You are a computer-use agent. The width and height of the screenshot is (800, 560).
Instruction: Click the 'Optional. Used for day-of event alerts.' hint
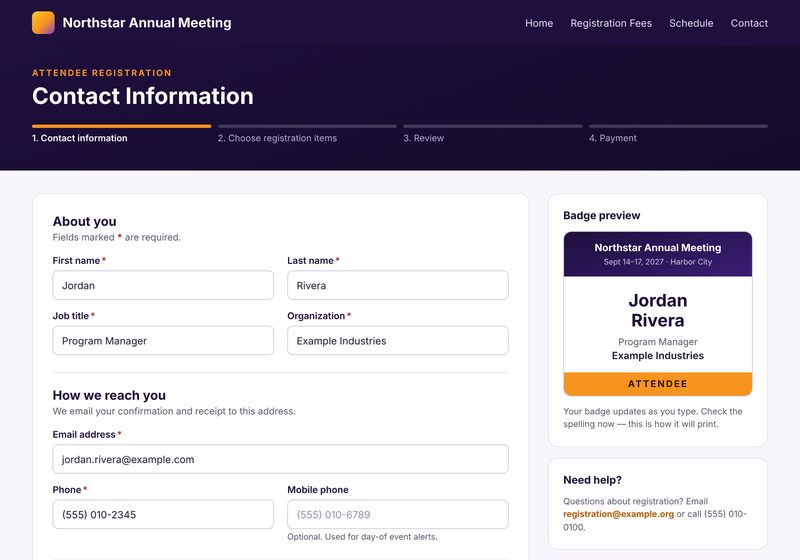(362, 537)
